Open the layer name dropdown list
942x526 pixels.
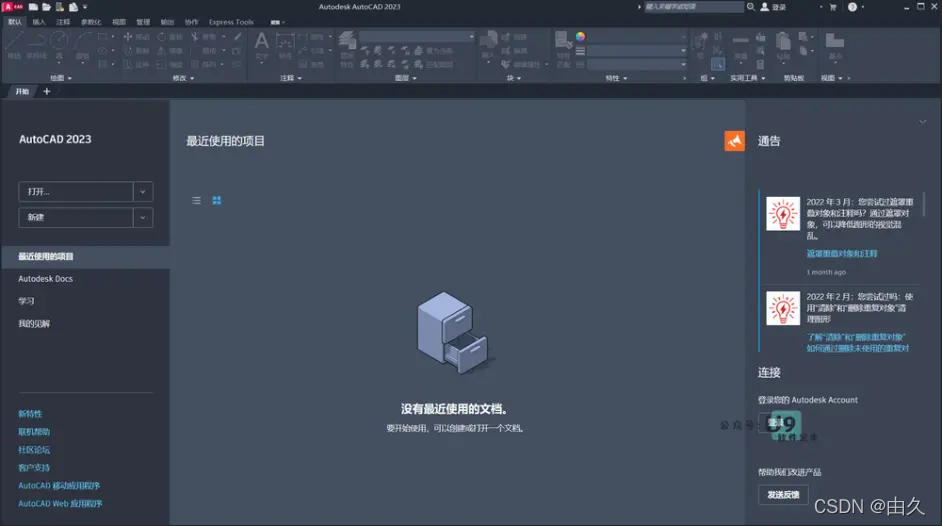(416, 37)
